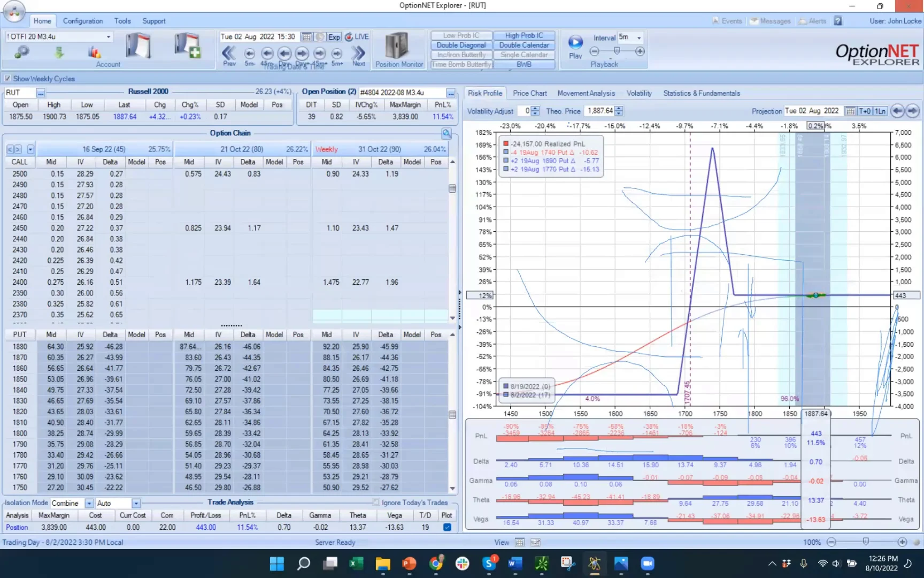
Task: Switch to the Price Chart tab
Action: [x=530, y=93]
